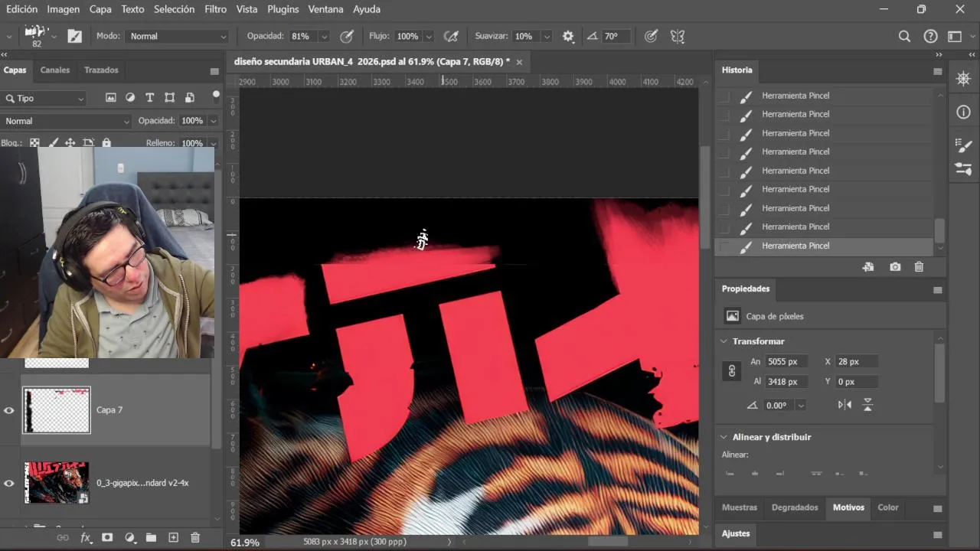Create new fill or adjustment layer icon

pos(129,538)
